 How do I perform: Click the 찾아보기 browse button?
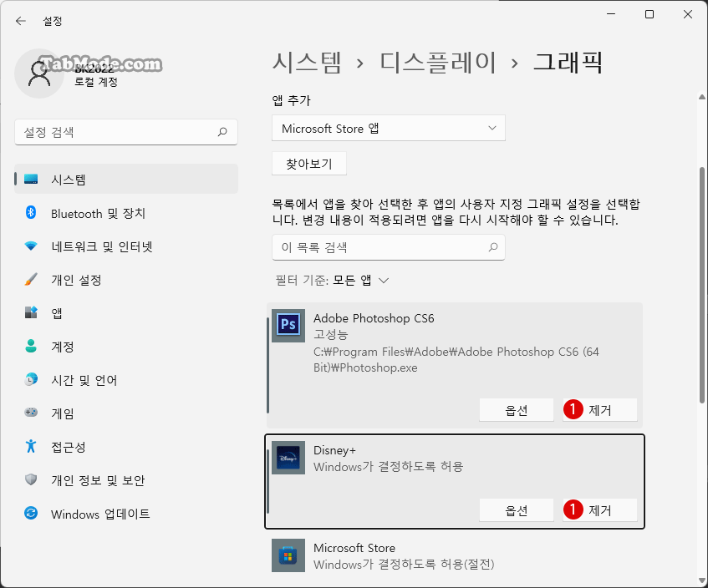[x=309, y=164]
